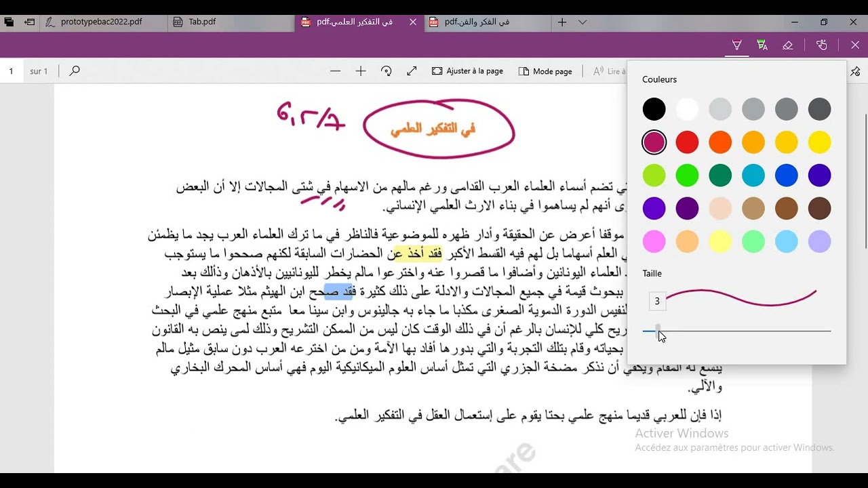Rotate the PDF page
The width and height of the screenshot is (868, 488).
[x=387, y=70]
